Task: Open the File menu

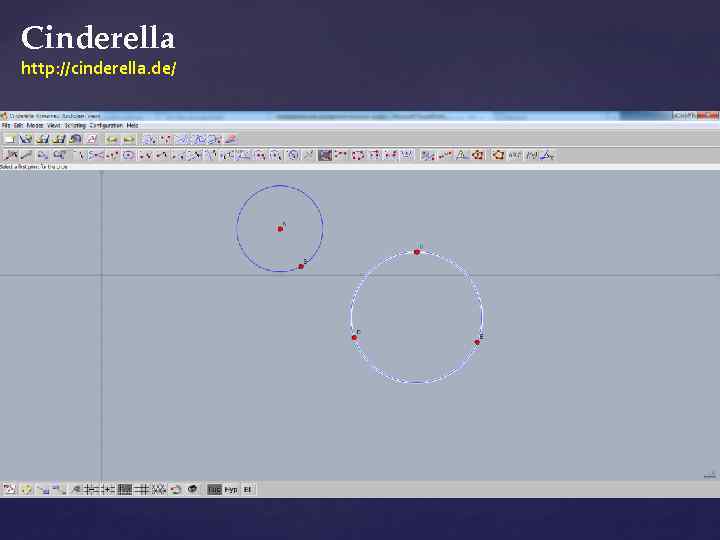Action: (6, 125)
